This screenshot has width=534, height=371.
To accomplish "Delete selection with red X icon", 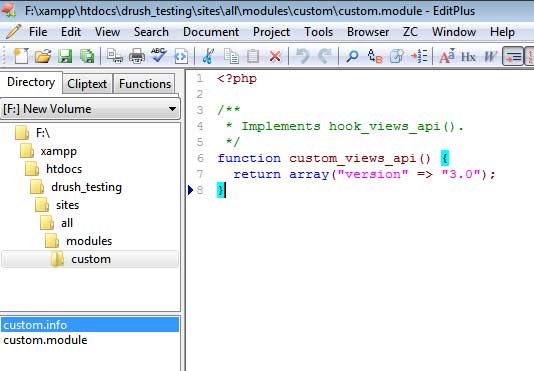I will point(275,56).
